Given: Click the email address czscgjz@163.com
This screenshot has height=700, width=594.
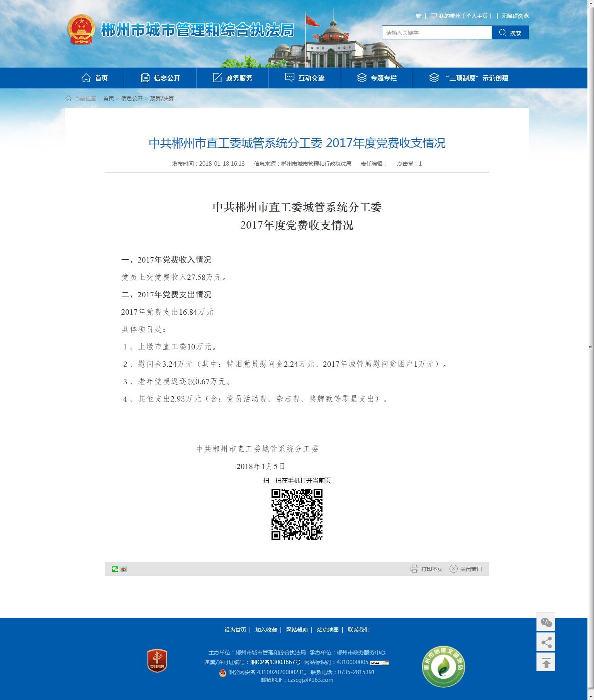Looking at the screenshot, I should 311,680.
